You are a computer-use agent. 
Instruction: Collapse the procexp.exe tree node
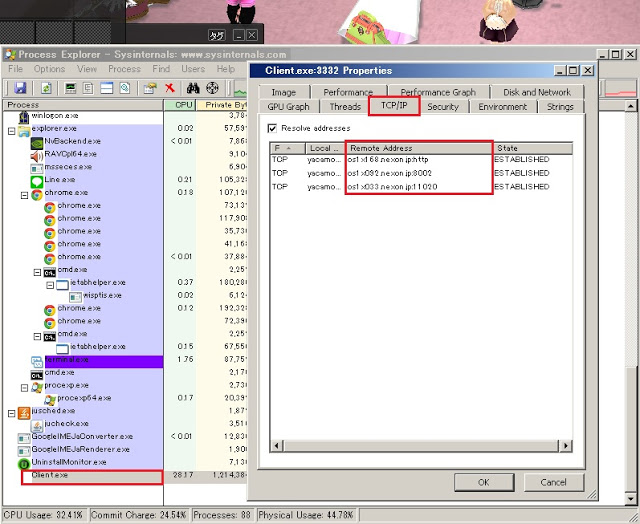click(24, 388)
